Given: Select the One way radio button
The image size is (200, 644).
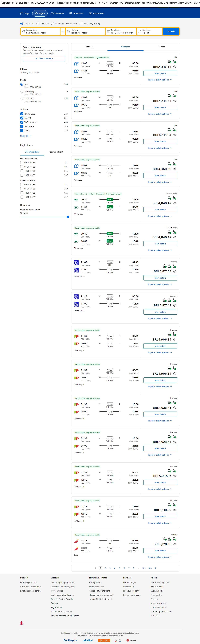Looking at the screenshot, I should tap(38, 24).
